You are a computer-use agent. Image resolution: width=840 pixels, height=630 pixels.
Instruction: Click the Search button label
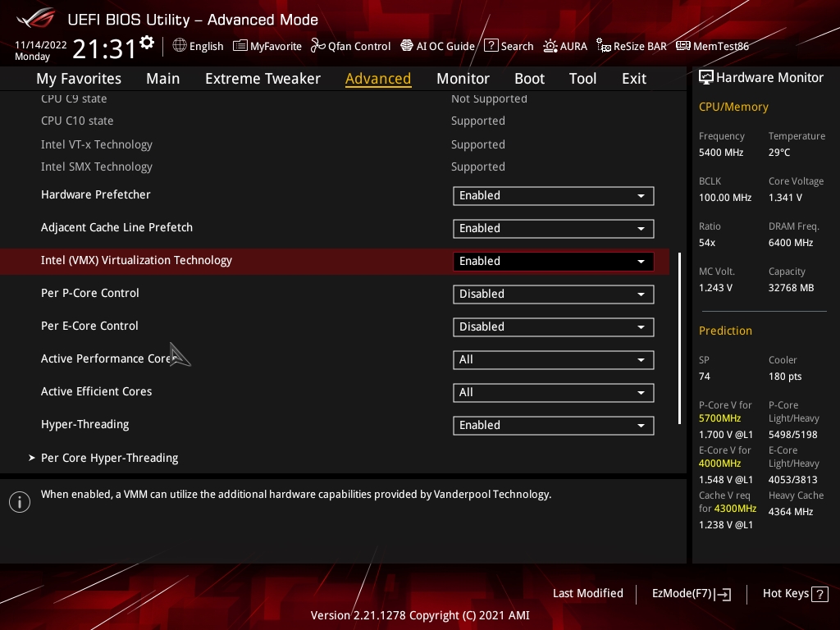click(517, 46)
